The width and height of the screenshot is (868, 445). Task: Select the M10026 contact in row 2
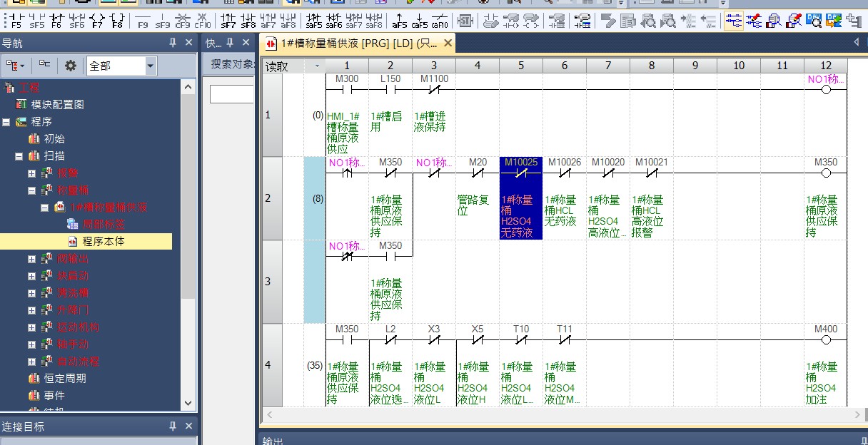pos(564,173)
